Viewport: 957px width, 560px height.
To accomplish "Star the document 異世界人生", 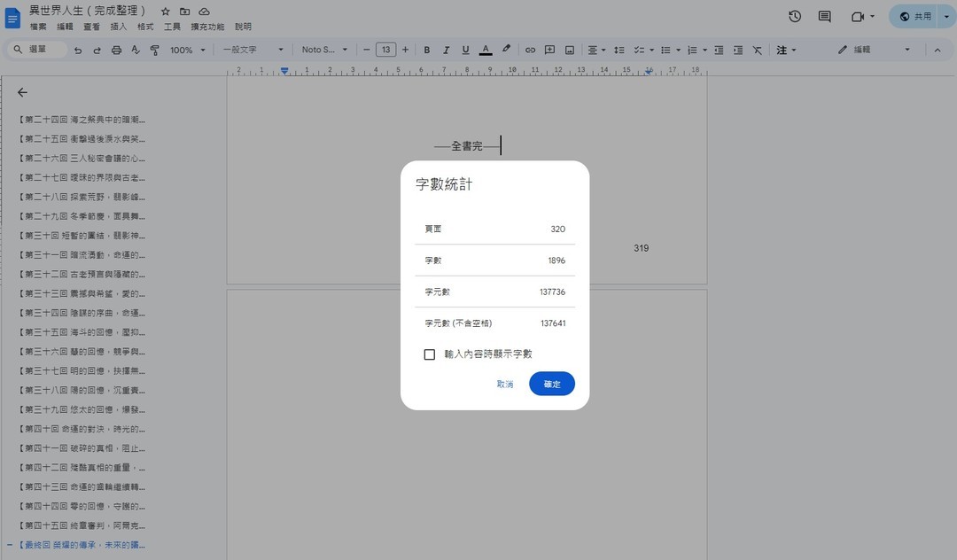I will point(166,12).
